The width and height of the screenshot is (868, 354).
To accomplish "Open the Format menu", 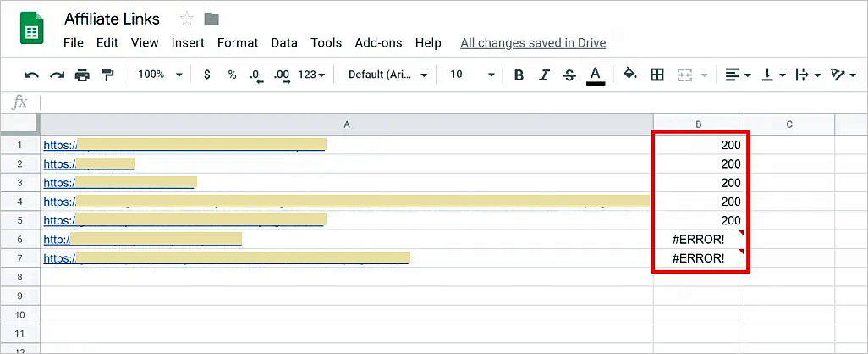I will click(238, 42).
